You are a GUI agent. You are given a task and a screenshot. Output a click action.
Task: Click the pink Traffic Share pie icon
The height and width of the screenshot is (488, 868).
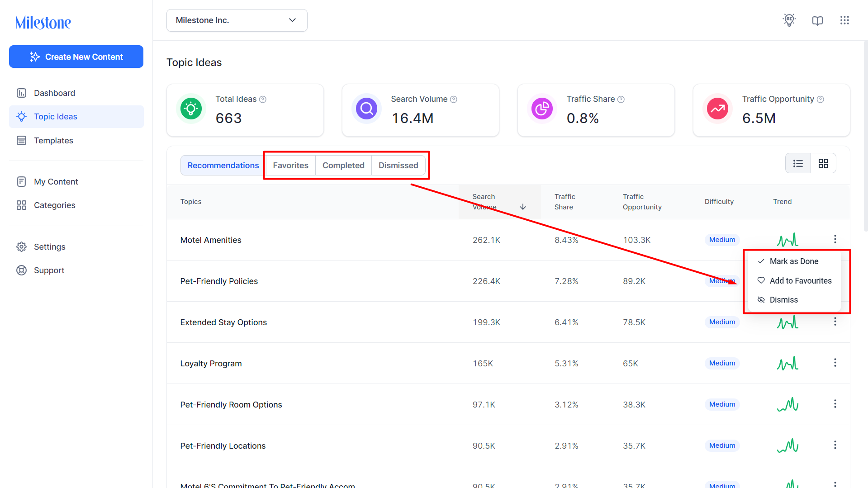[x=542, y=109]
